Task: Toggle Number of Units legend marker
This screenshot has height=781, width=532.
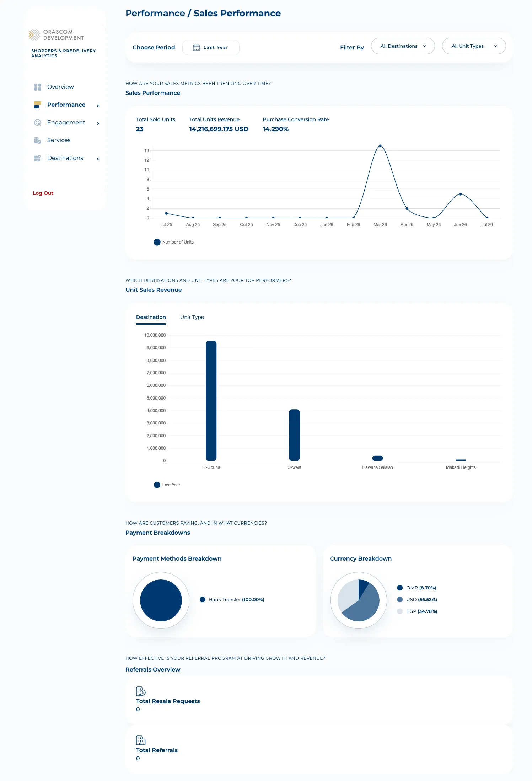Action: point(157,242)
